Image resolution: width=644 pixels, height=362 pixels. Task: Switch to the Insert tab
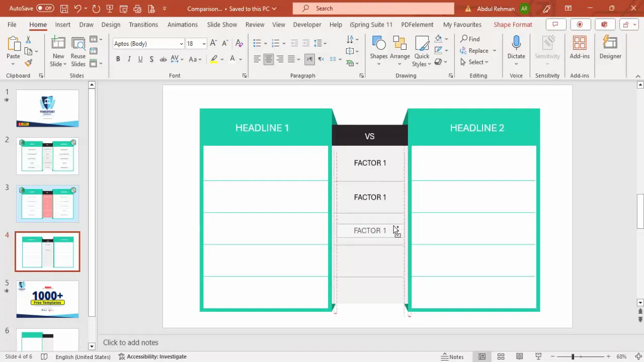pyautogui.click(x=63, y=24)
